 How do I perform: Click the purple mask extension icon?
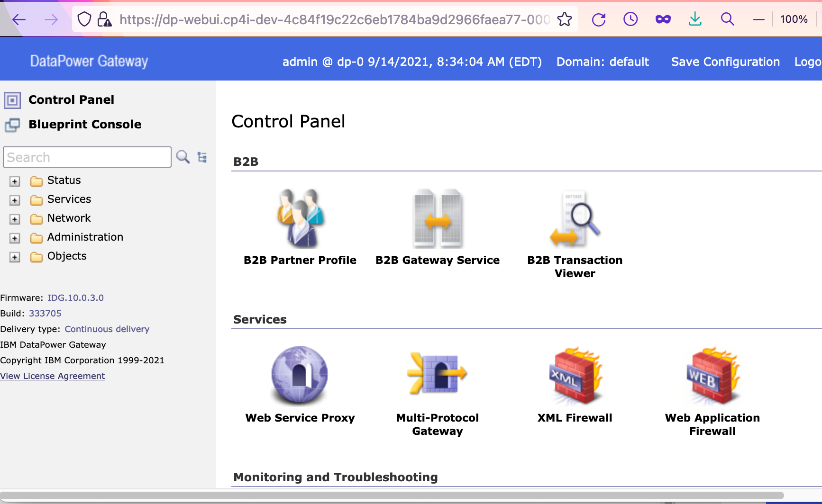(x=663, y=19)
